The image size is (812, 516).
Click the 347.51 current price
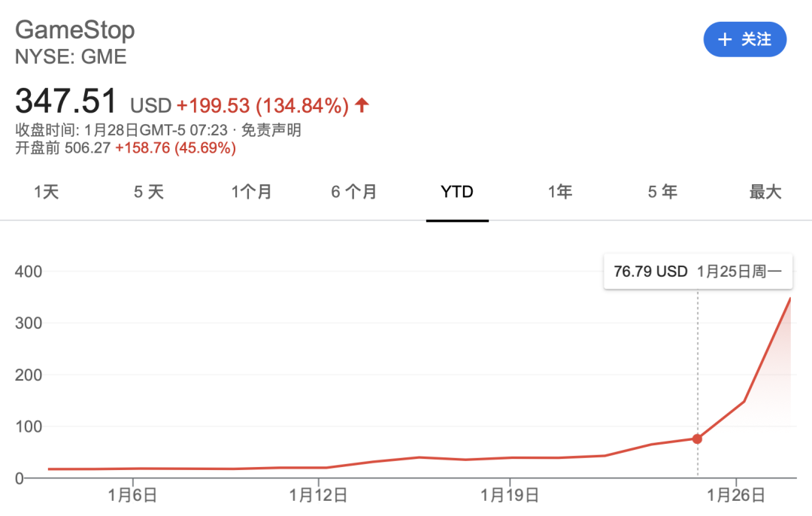[x=67, y=102]
